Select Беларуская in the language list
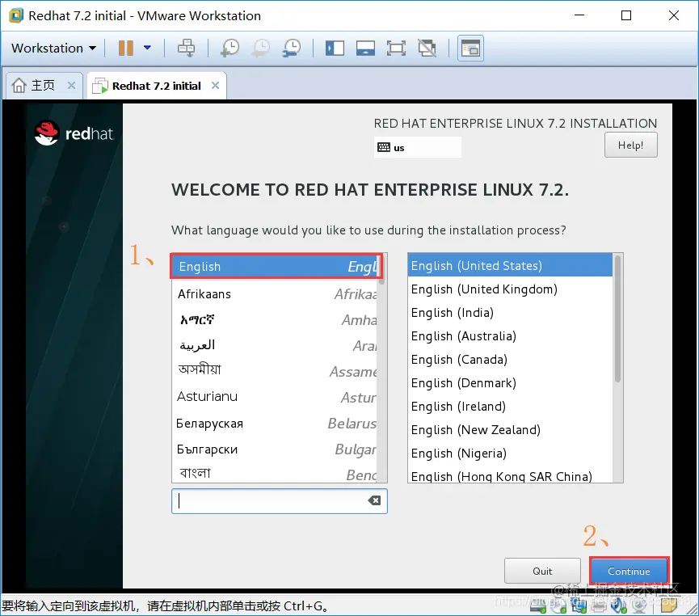This screenshot has width=699, height=616. pos(276,423)
